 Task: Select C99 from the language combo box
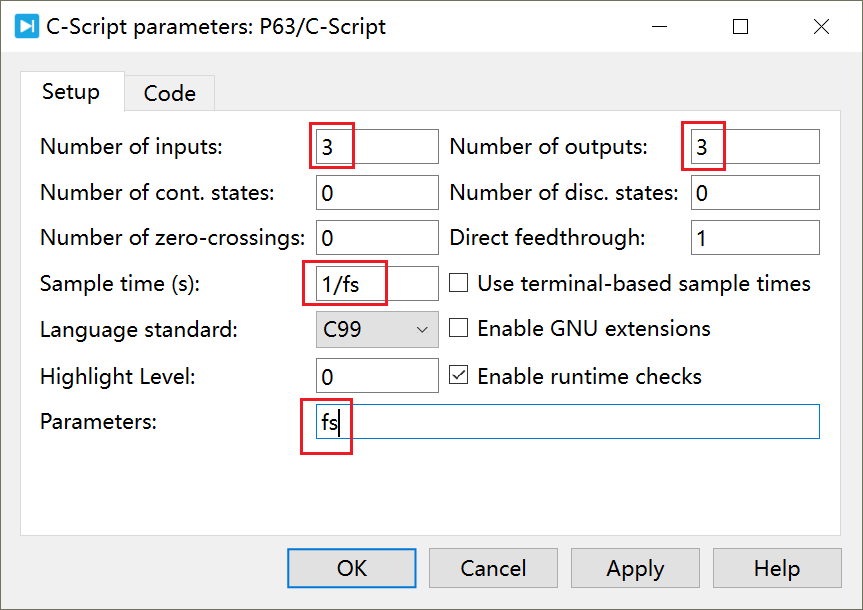[x=377, y=328]
